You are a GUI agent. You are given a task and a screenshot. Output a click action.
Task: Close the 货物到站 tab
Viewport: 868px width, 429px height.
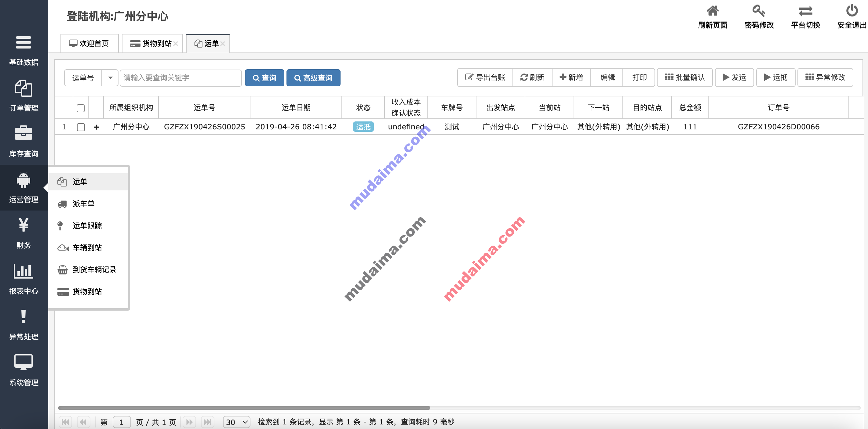176,44
